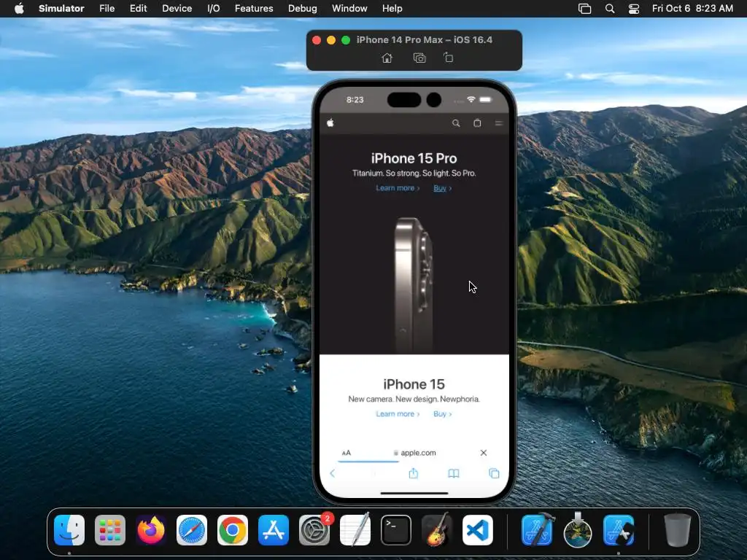Tap the iPhone 15 Pro heading

[414, 158]
